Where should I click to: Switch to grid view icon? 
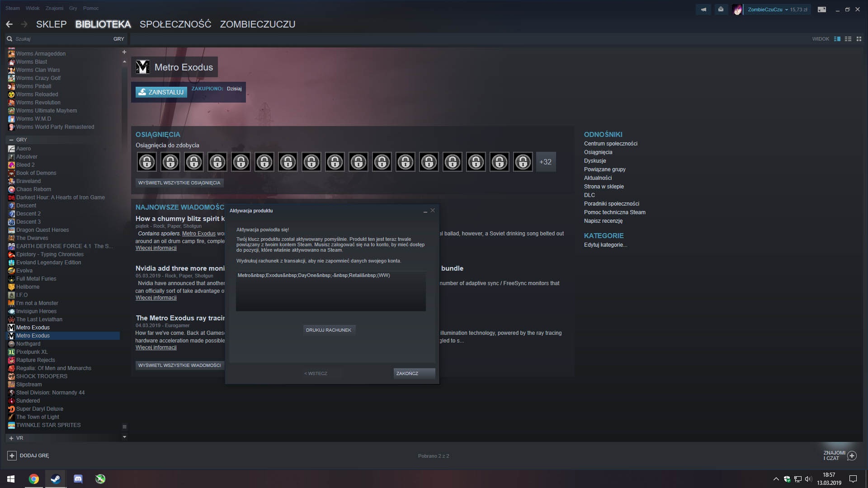tap(859, 39)
